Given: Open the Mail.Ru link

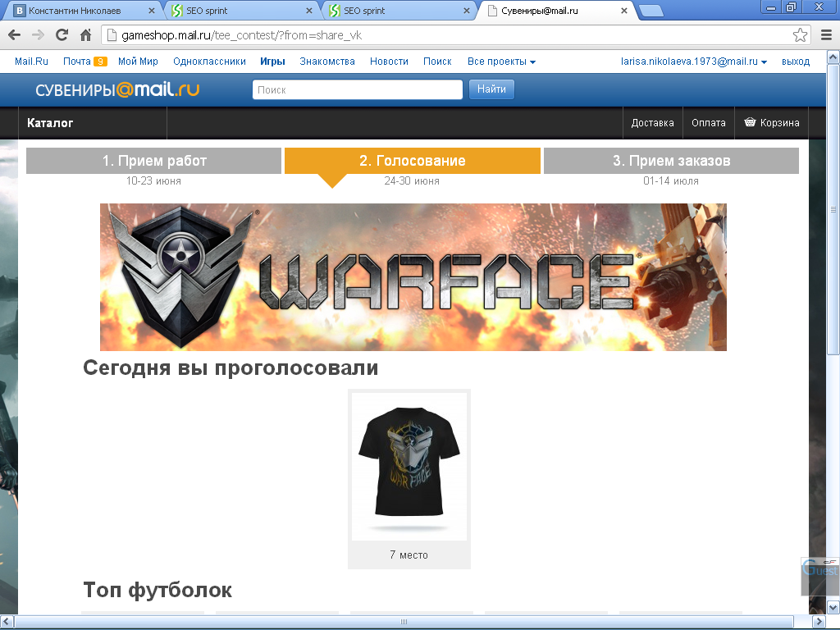Looking at the screenshot, I should (x=32, y=62).
